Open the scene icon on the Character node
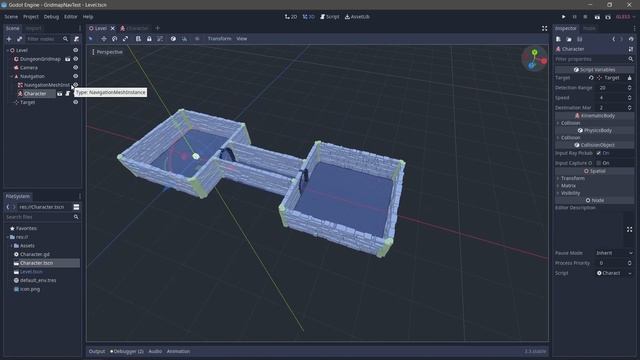Image resolution: width=640 pixels, height=360 pixels. [60, 94]
